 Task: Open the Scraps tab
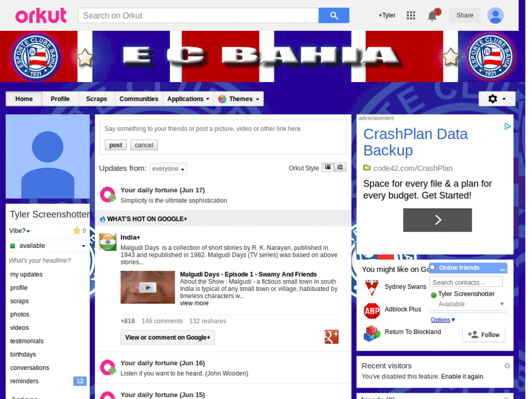pyautogui.click(x=97, y=99)
